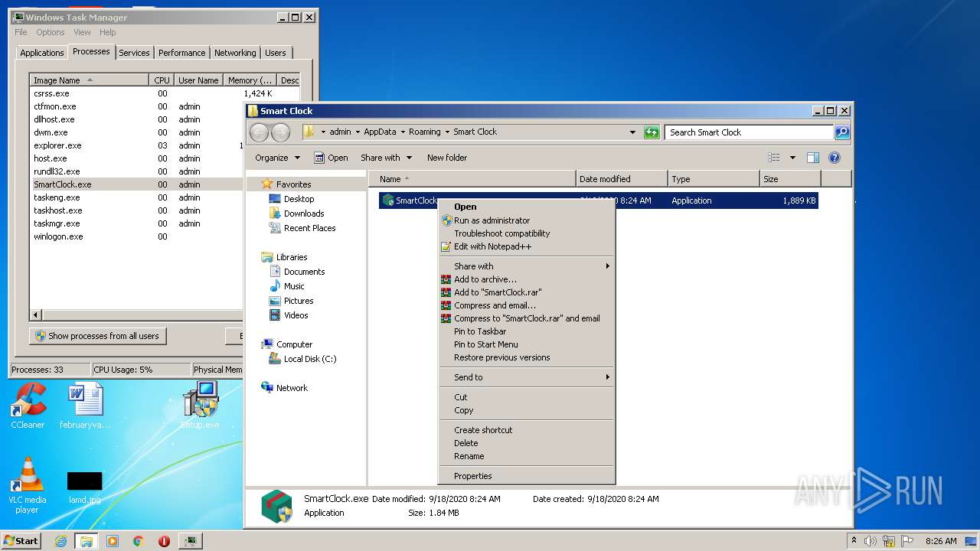
Task: Select SmartClock.exe process row
Action: [136, 184]
